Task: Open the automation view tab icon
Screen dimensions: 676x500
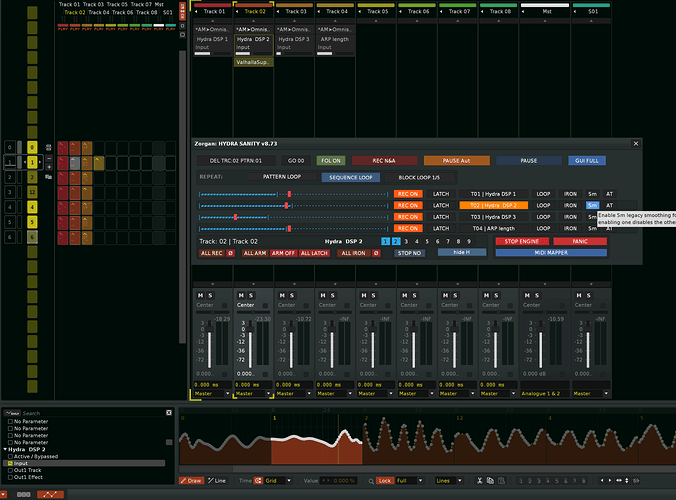Action: pos(50,494)
